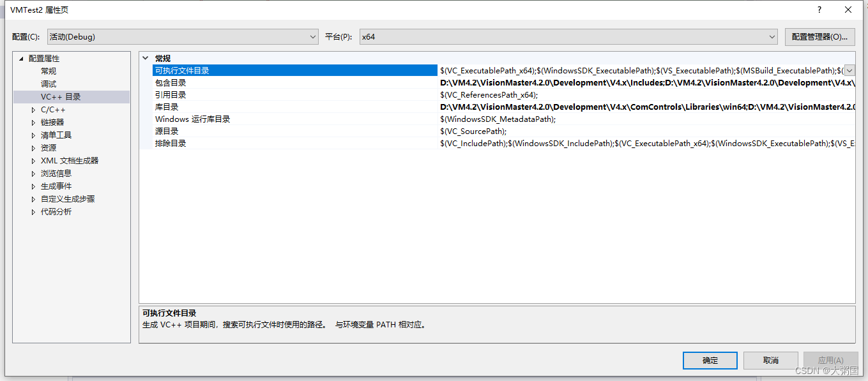This screenshot has height=381, width=868.
Task: Select the 自定义生成步骤 tree label
Action: (68, 199)
